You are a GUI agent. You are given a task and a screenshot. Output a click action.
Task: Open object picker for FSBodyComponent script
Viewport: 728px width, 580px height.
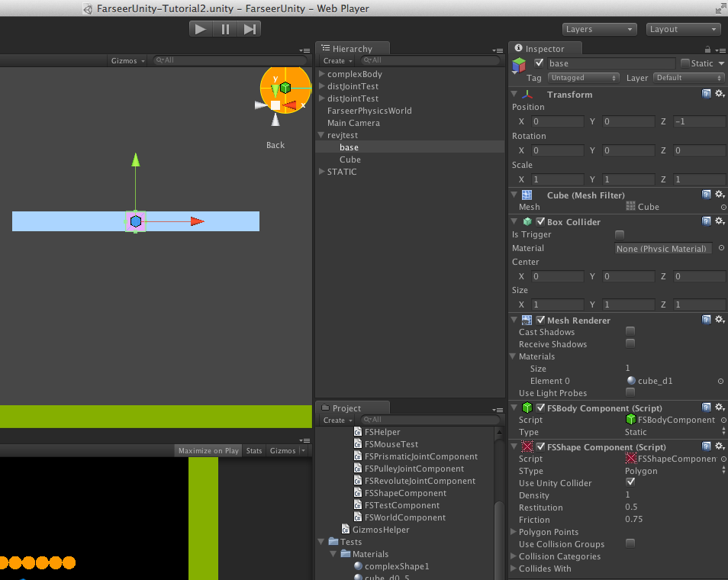(x=724, y=420)
